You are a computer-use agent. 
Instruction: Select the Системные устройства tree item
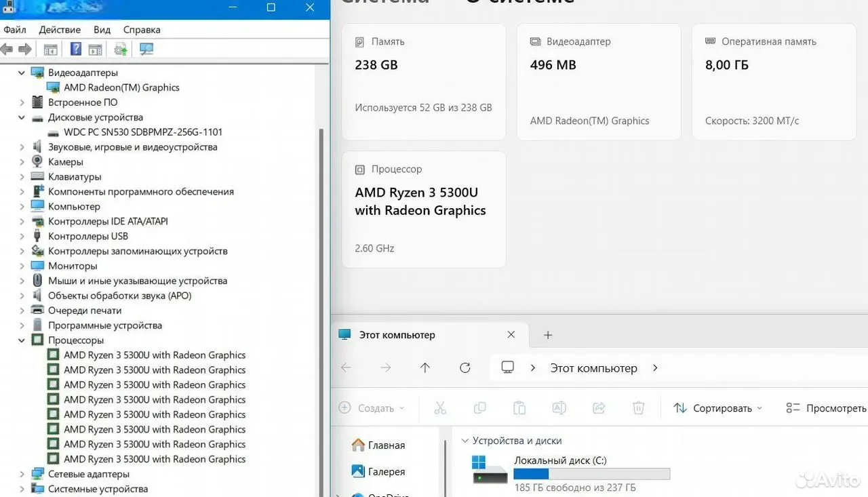[98, 489]
